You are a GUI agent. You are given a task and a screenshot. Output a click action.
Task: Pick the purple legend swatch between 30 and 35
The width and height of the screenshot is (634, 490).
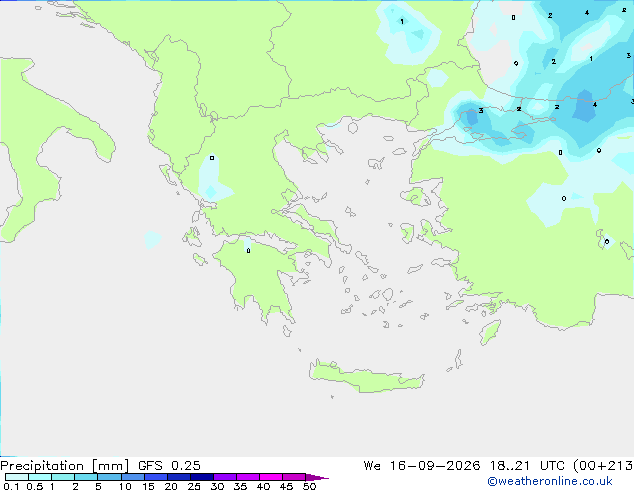point(225,477)
